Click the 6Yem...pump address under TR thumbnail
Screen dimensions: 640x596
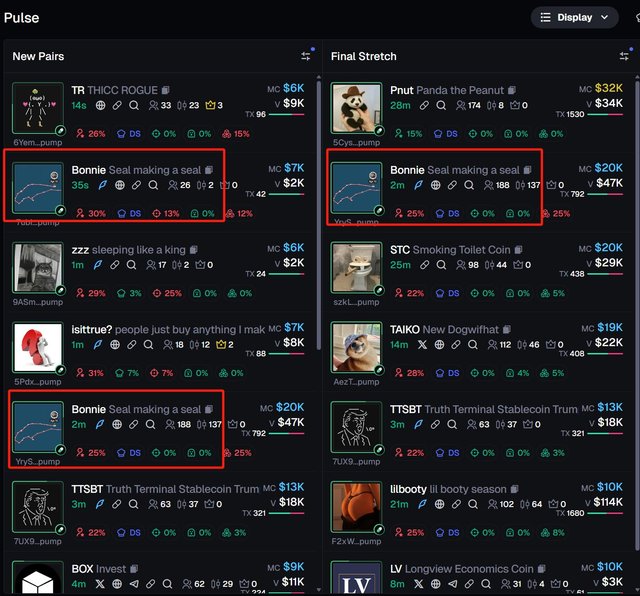pyautogui.click(x=38, y=142)
